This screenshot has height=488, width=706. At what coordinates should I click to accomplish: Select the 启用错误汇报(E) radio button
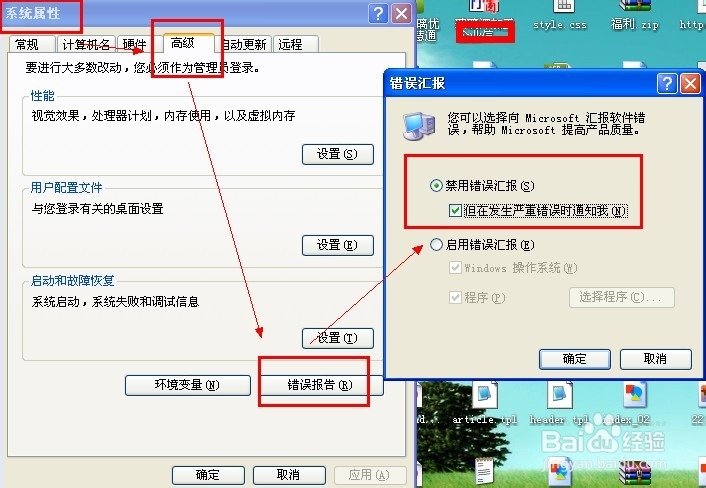tap(436, 245)
